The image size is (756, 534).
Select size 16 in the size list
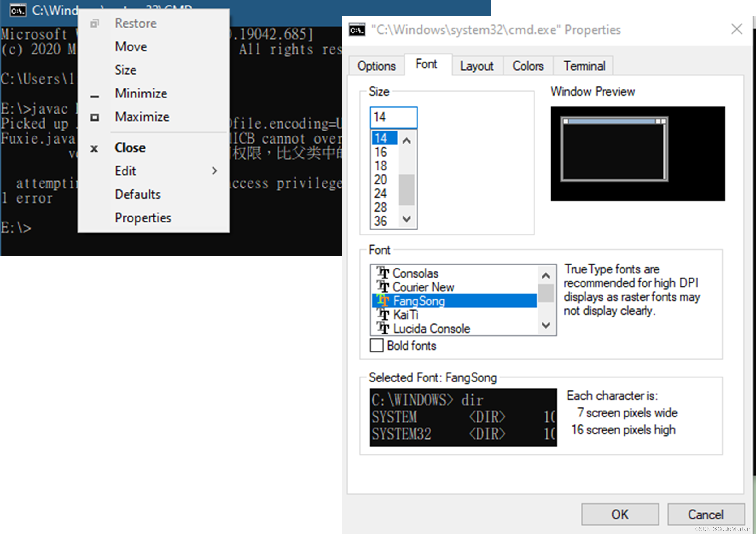385,152
